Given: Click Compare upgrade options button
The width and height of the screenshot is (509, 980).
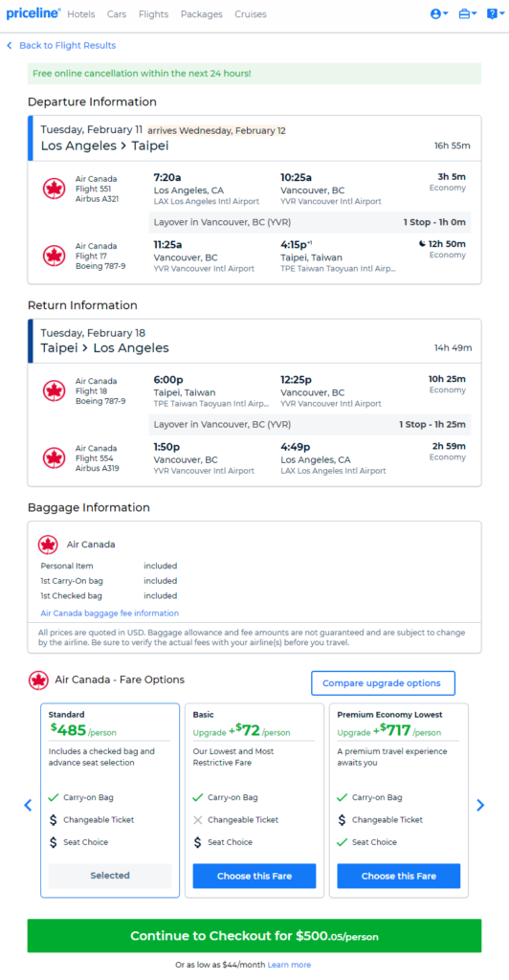Looking at the screenshot, I should (383, 683).
